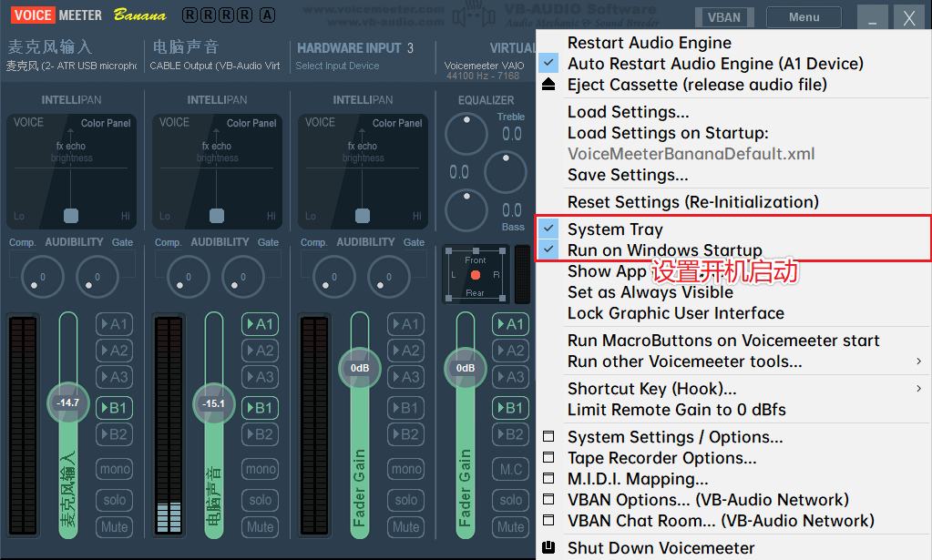Screen dimensions: 932x560
Task: Click the Intellipan Lo-Hi handle on 麦克风输入
Action: [71, 216]
